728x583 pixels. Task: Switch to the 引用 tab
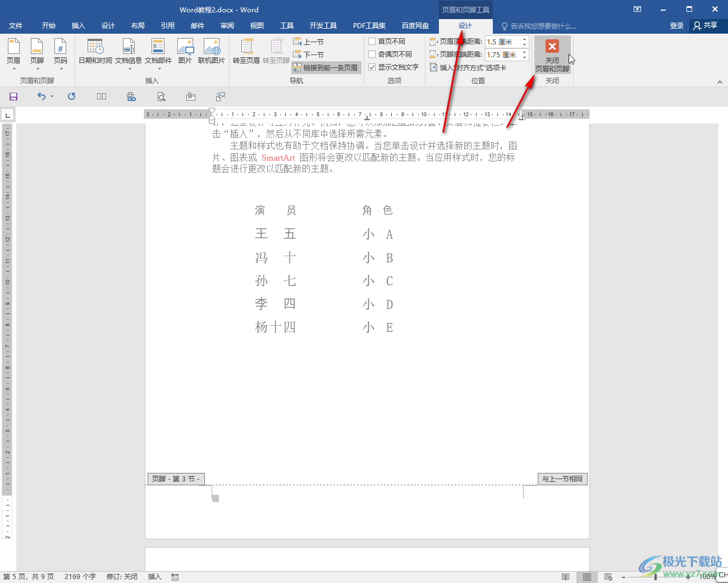click(168, 26)
